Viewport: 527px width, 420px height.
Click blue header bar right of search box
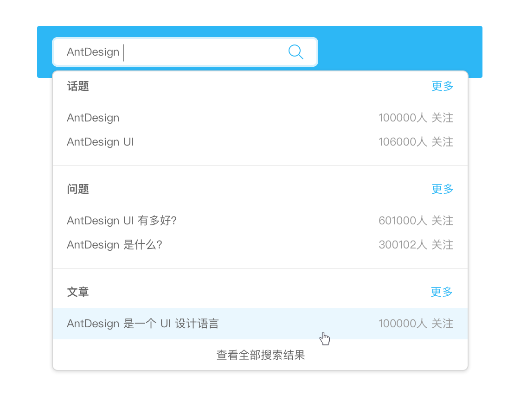coord(399,51)
